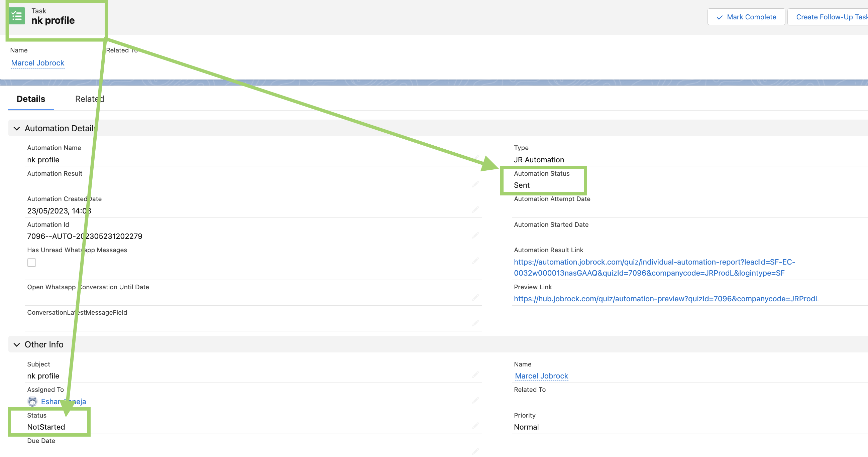The image size is (868, 457).
Task: Click pencil icon beside Automation Id
Action: (475, 235)
